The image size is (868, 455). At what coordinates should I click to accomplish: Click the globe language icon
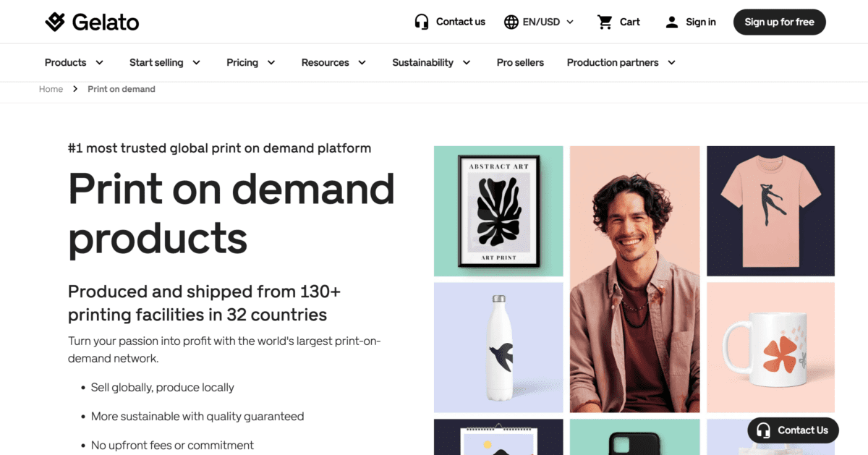pyautogui.click(x=511, y=22)
